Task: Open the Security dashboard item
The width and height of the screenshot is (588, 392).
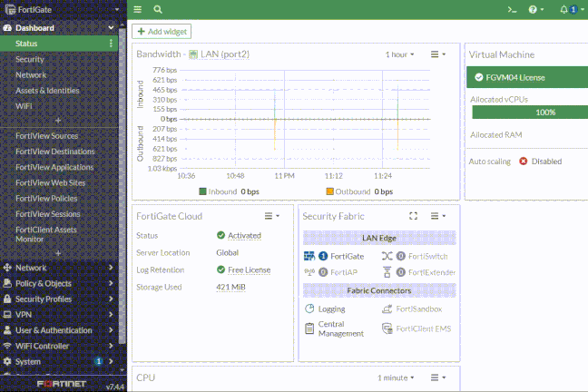Action: 29,59
